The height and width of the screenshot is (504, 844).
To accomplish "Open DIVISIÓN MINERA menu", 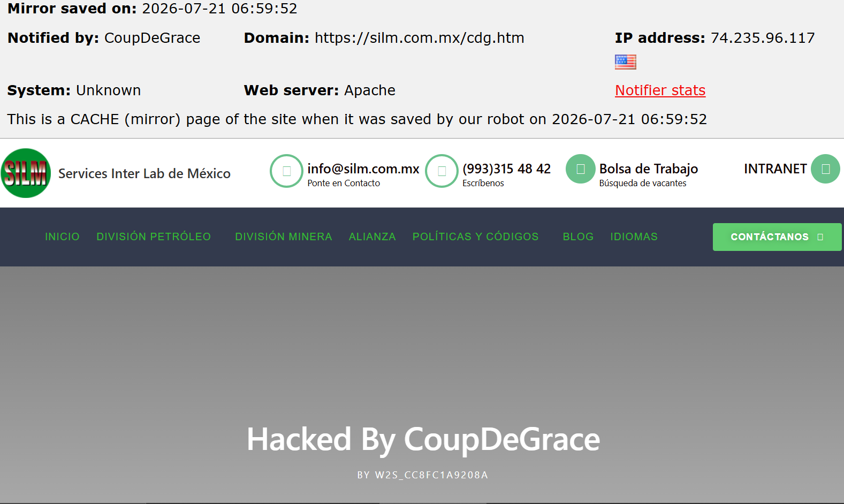I will pos(284,236).
